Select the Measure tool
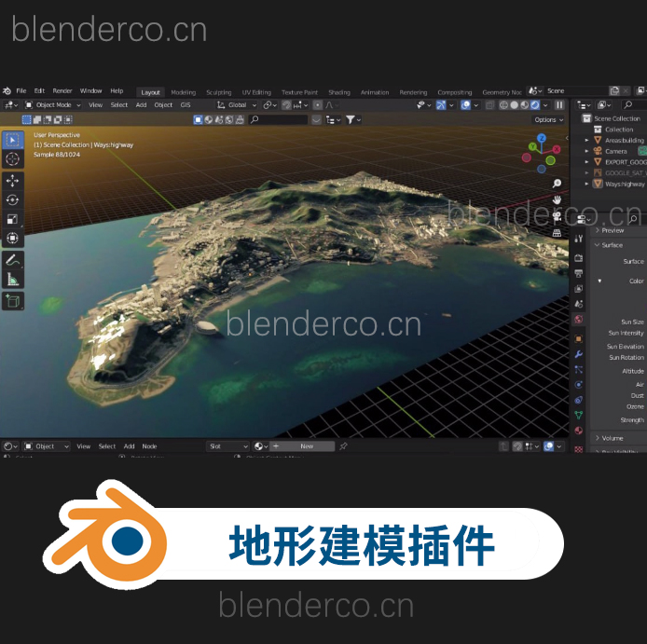The height and width of the screenshot is (644, 647). tap(13, 280)
